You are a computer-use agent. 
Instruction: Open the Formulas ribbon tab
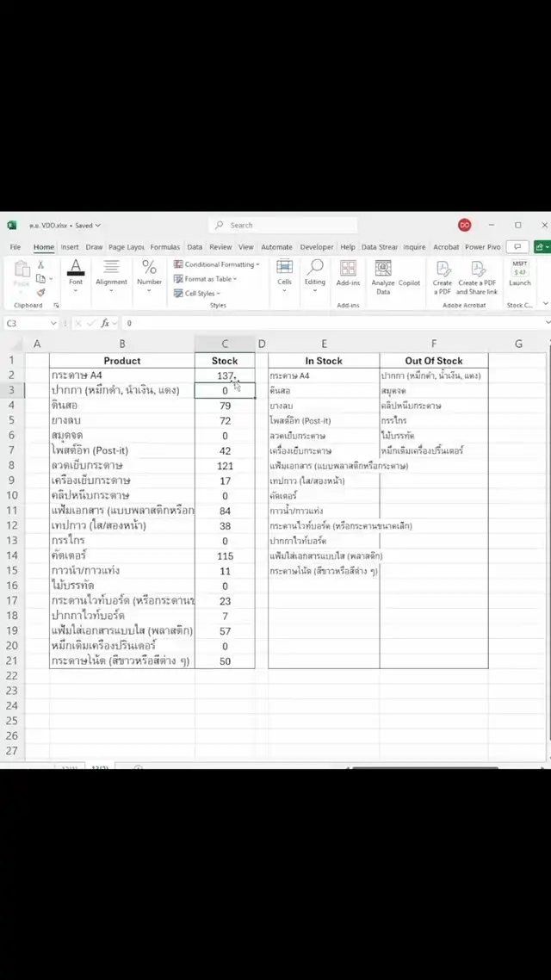[165, 247]
